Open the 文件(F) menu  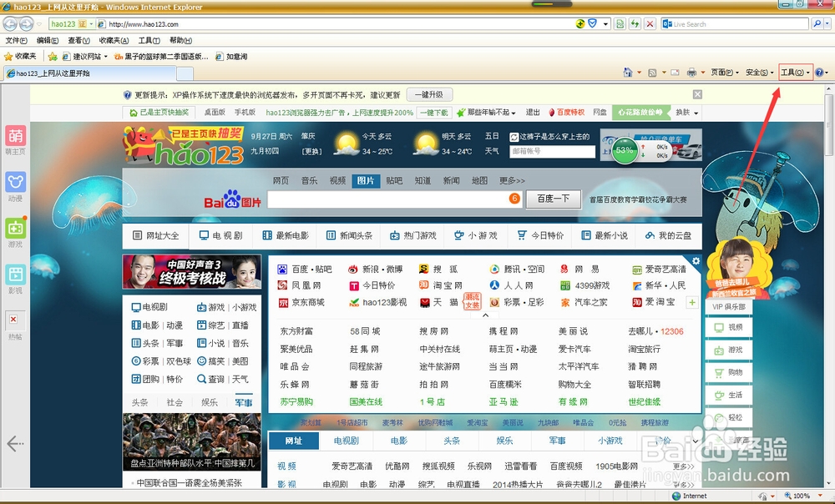[16, 40]
